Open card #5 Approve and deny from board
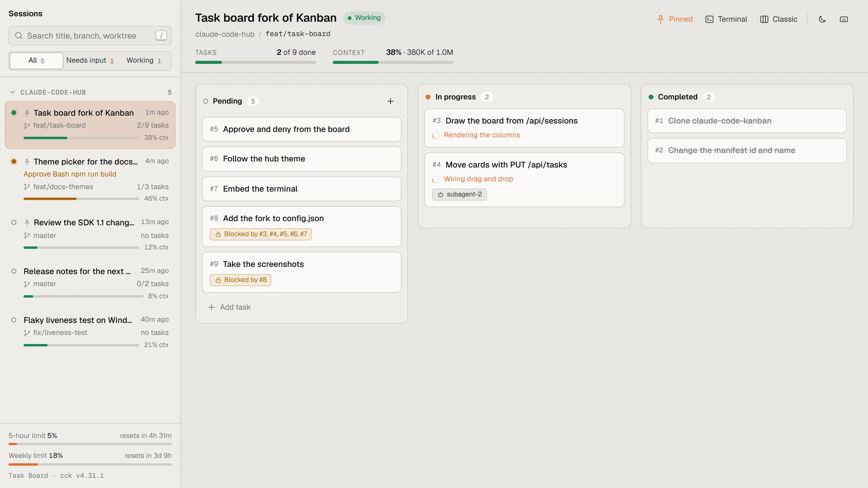Screen dimensions: 868x488 (x=302, y=129)
